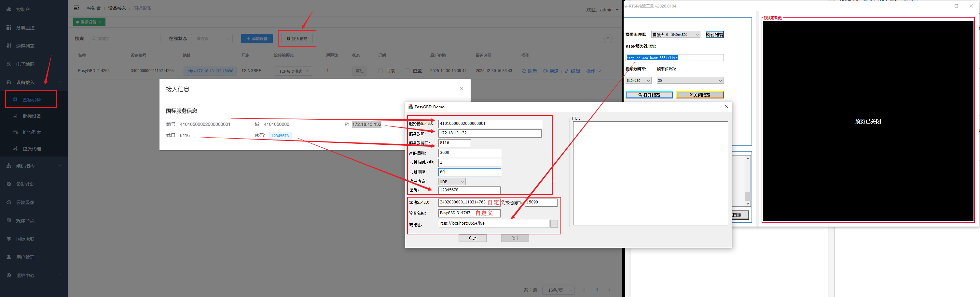Open the 640x480 视频分辨率 dropdown
The height and width of the screenshot is (297, 980).
click(638, 81)
